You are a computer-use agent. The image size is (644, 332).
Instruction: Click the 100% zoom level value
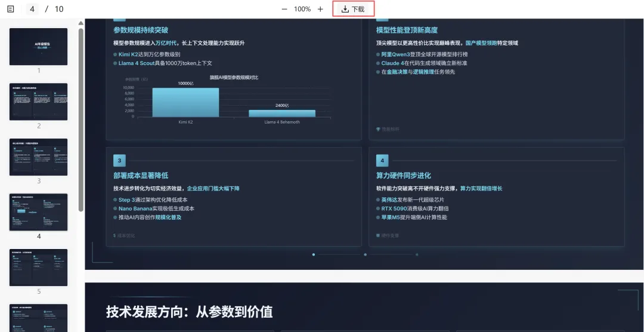[x=302, y=9]
